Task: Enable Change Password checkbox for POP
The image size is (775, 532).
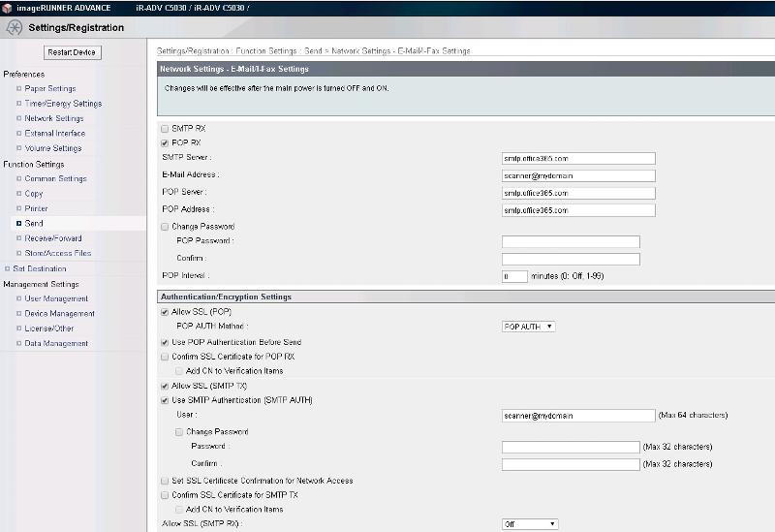Action: pos(165,227)
